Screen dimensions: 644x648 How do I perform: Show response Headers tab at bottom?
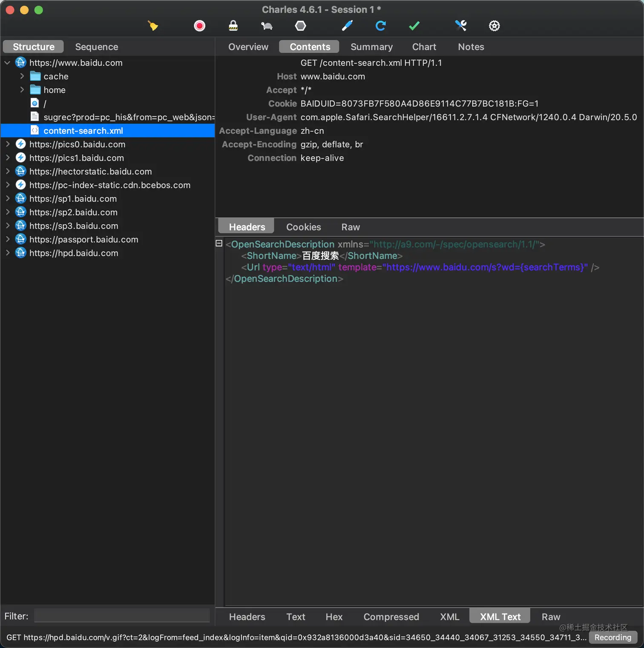(247, 617)
